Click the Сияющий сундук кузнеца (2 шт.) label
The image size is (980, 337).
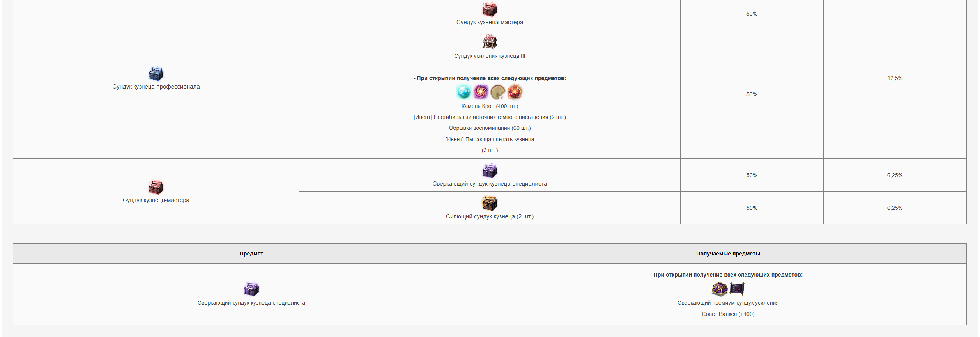[x=490, y=216]
